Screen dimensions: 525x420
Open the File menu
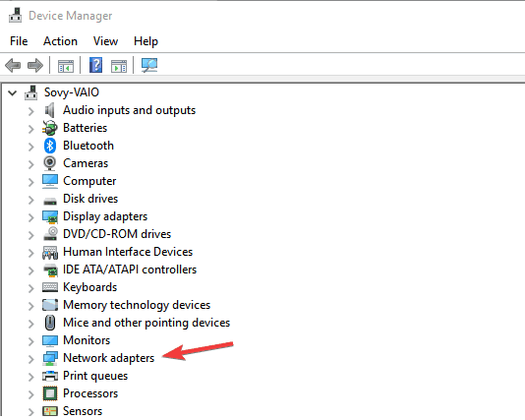click(19, 41)
